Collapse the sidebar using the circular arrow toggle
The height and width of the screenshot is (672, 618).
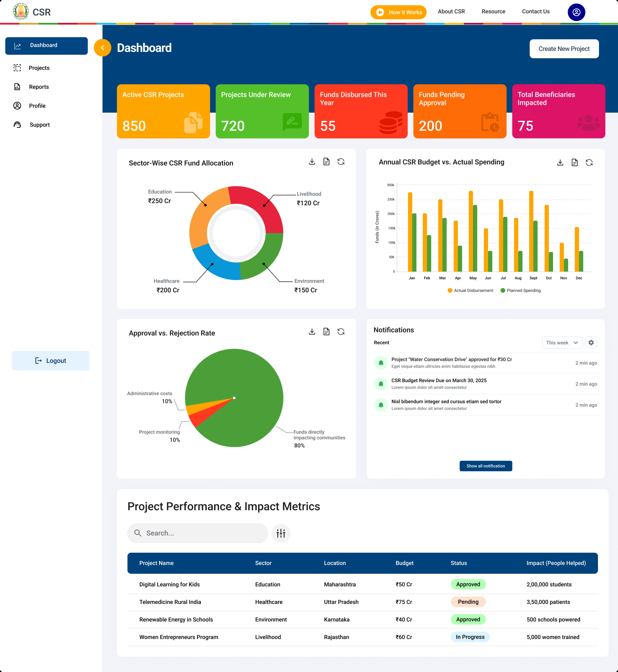coord(102,47)
